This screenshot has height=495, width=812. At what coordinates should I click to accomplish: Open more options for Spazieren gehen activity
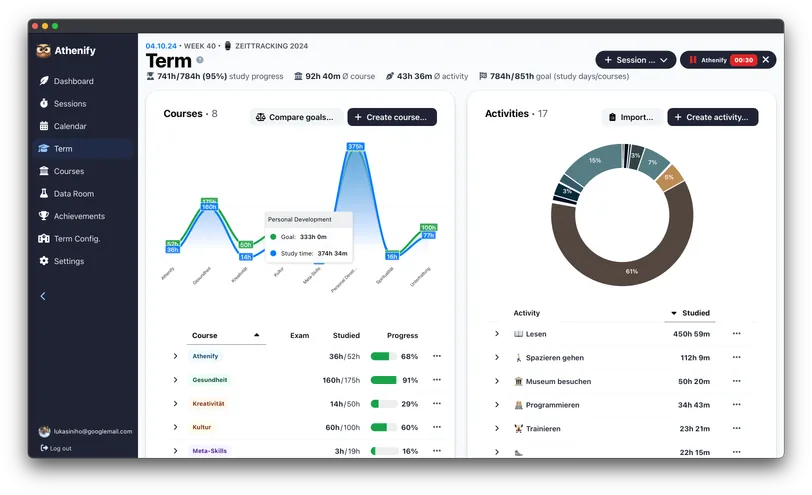[736, 358]
